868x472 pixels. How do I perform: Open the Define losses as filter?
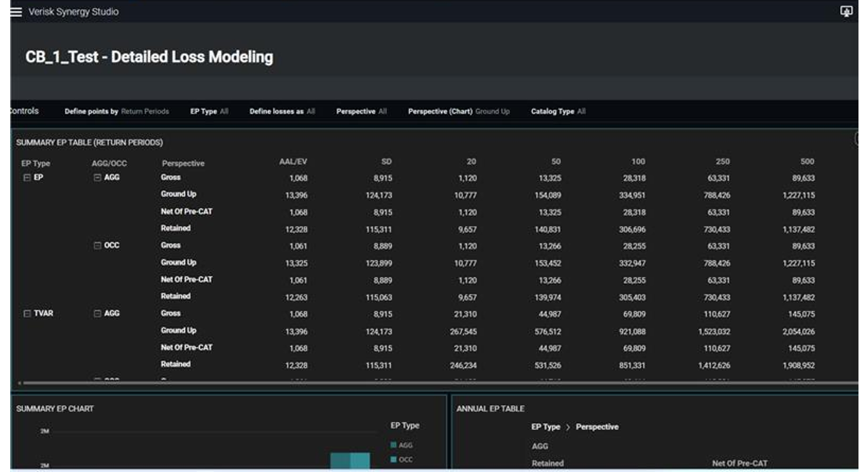pyautogui.click(x=283, y=111)
